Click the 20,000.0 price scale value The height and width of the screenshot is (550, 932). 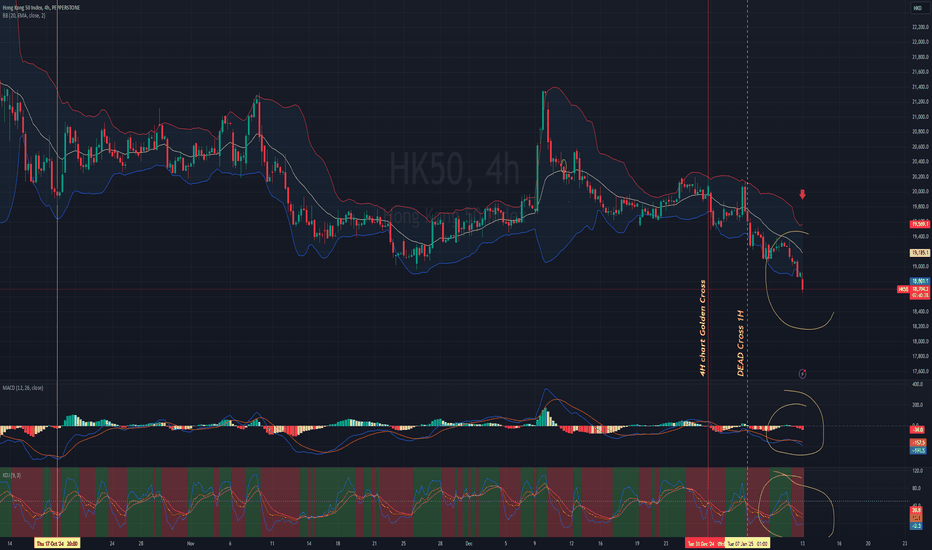point(920,191)
